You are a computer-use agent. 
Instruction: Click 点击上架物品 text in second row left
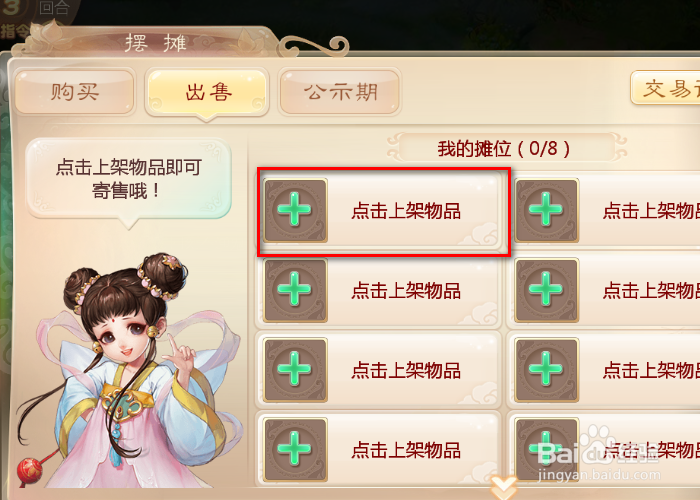coord(406,291)
